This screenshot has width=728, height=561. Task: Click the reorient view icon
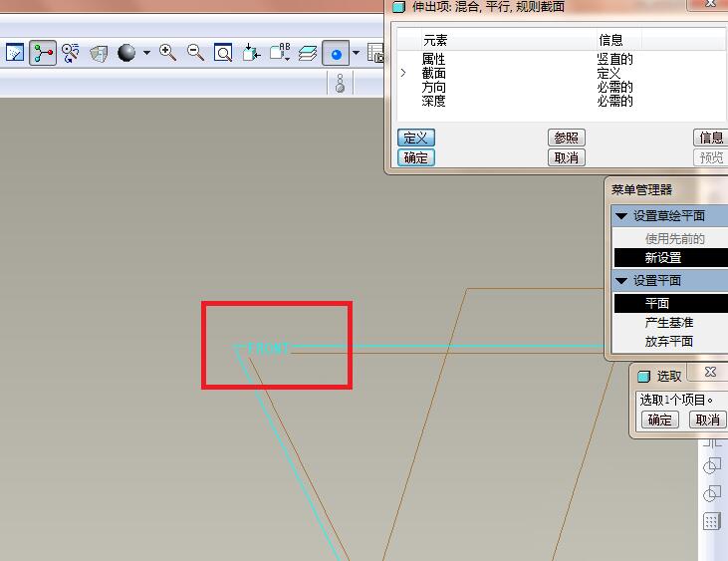252,53
